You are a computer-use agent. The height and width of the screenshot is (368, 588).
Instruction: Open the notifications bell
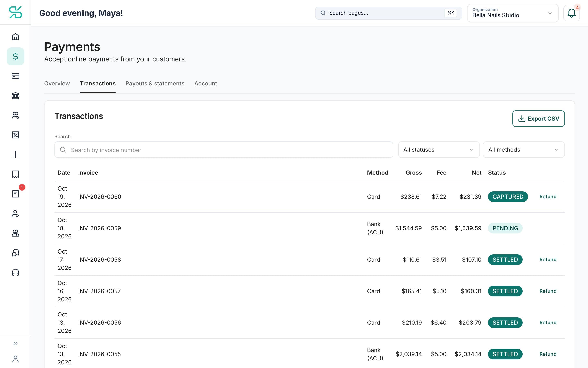point(571,13)
